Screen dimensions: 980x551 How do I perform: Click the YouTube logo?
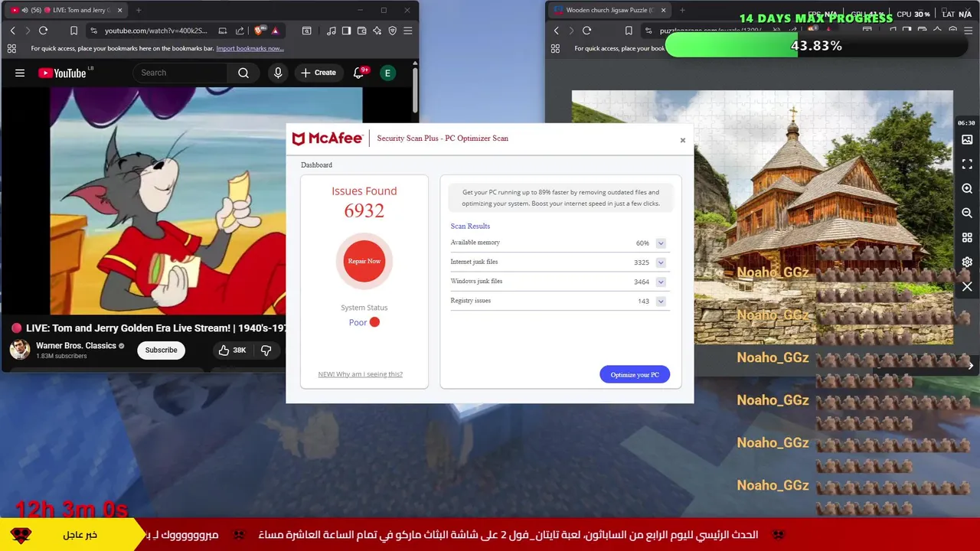point(64,73)
